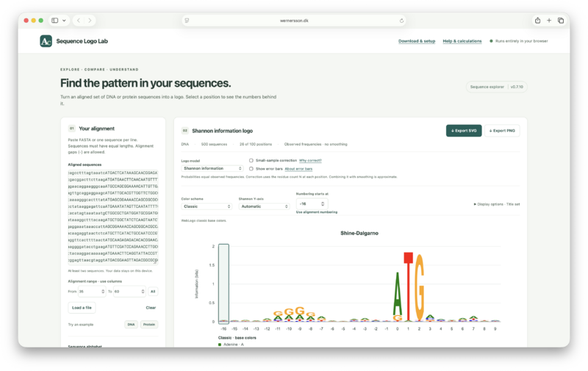
Task: Adjust the To column stepper arrows
Action: tap(143, 292)
